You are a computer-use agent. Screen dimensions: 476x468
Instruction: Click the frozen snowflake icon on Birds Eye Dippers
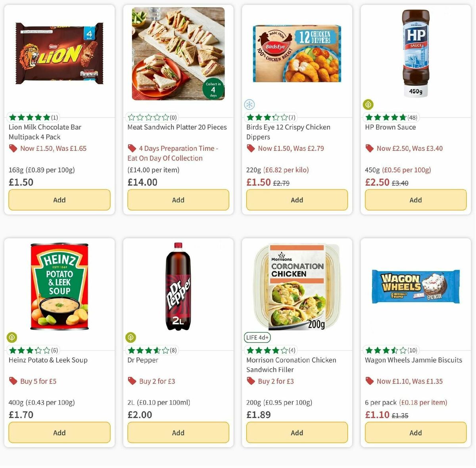pos(249,104)
